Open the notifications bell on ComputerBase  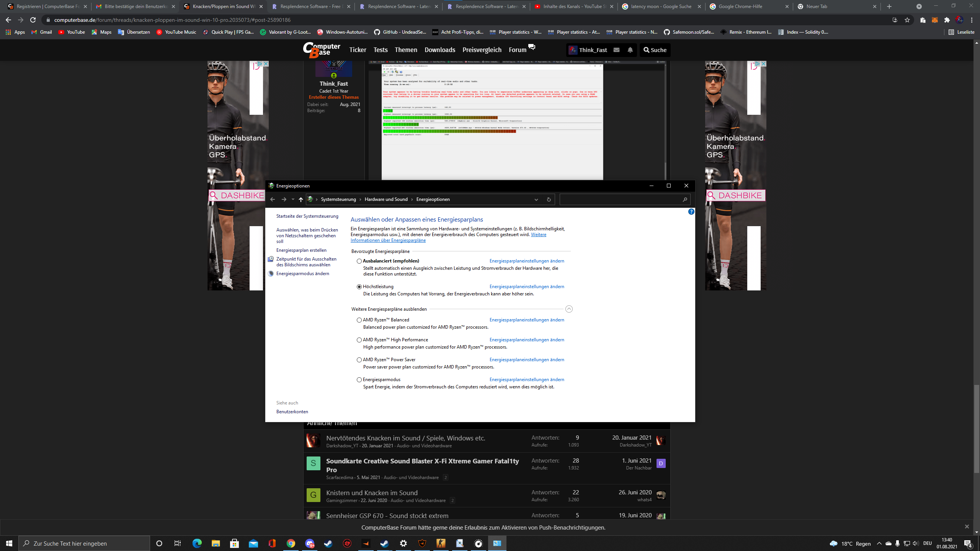tap(630, 50)
